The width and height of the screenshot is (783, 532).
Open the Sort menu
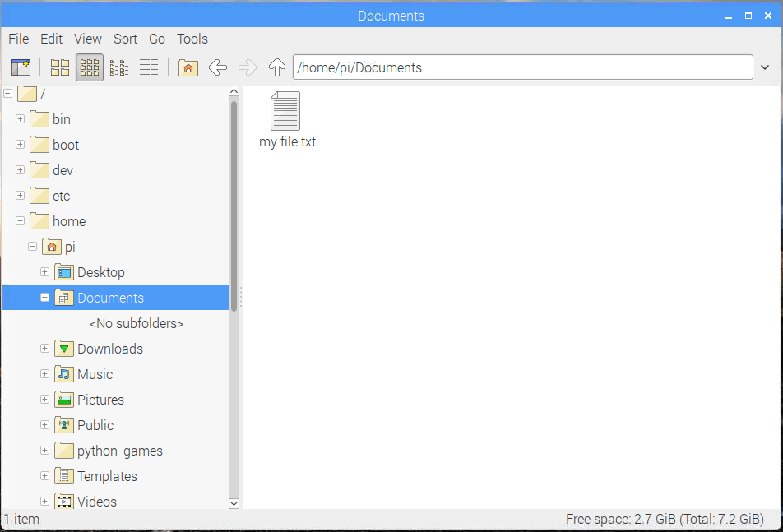(x=125, y=39)
